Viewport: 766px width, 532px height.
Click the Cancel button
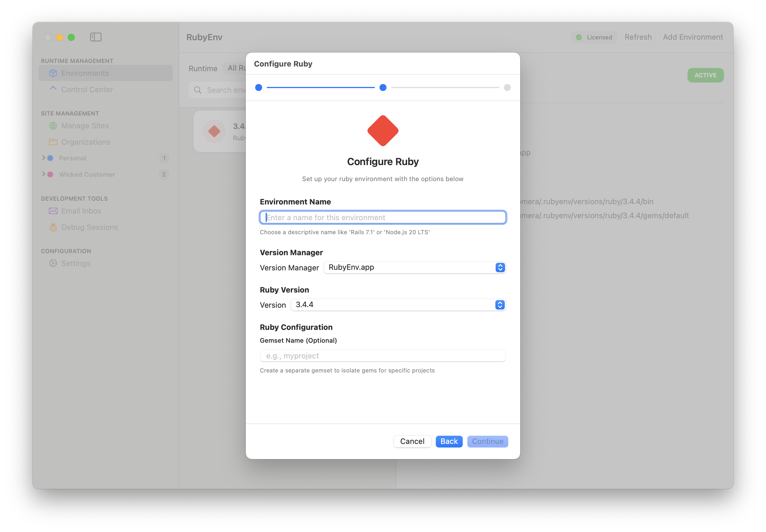tap(412, 441)
